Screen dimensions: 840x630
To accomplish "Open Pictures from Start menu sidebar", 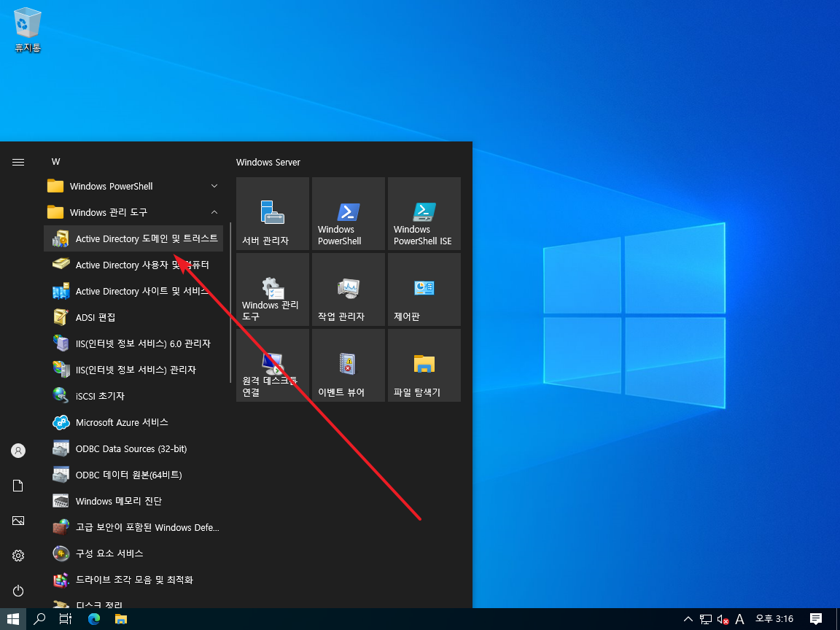I will click(18, 521).
